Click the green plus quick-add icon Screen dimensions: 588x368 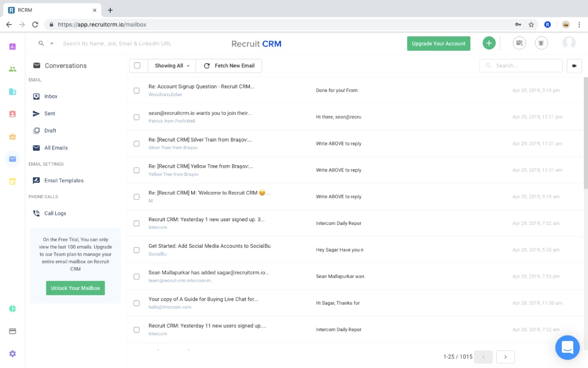click(x=489, y=43)
